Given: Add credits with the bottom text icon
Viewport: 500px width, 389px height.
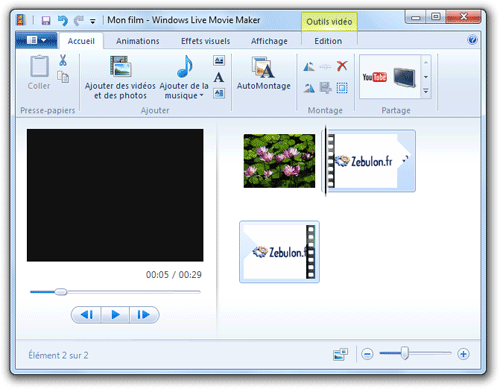Looking at the screenshot, I should pos(219,93).
